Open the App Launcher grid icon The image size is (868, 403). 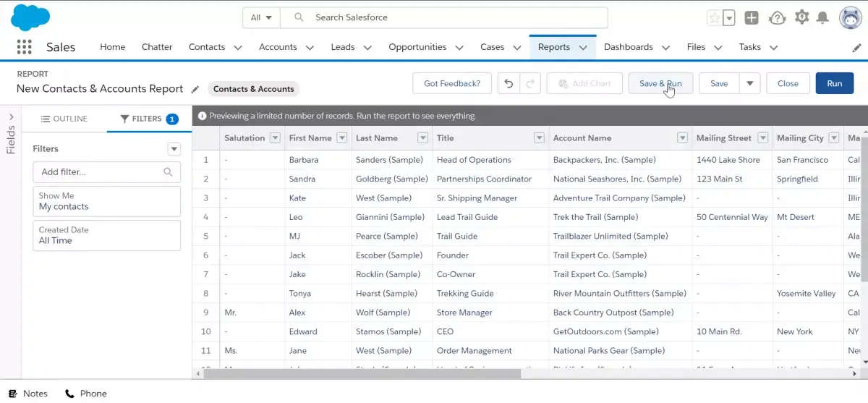(x=24, y=47)
